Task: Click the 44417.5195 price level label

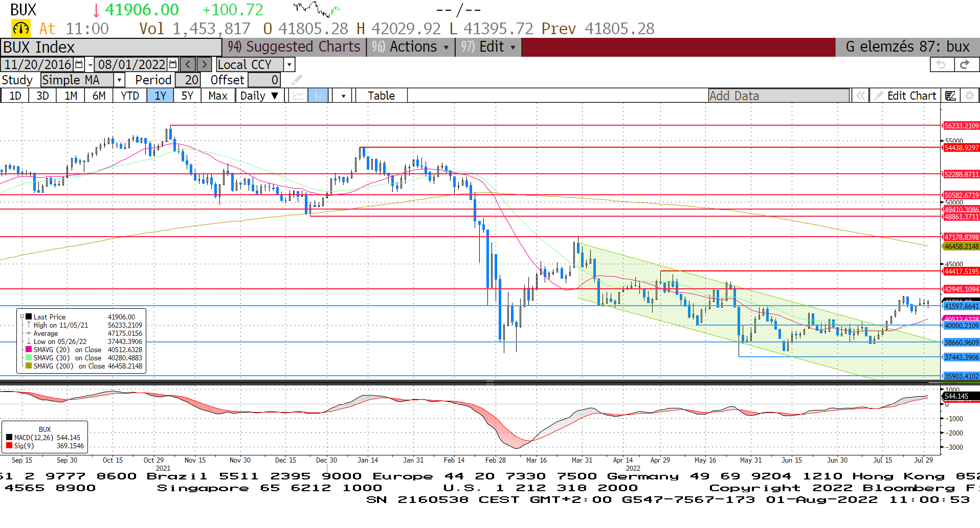Action: (961, 271)
